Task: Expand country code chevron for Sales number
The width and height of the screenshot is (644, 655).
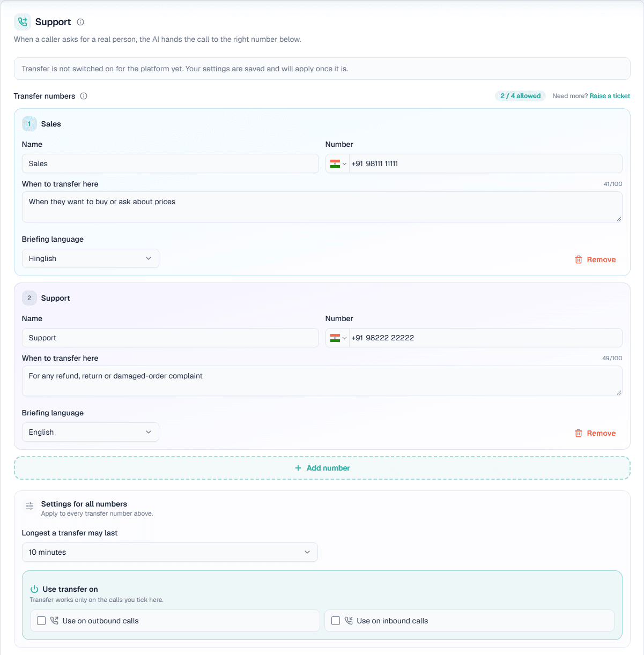Action: [344, 164]
